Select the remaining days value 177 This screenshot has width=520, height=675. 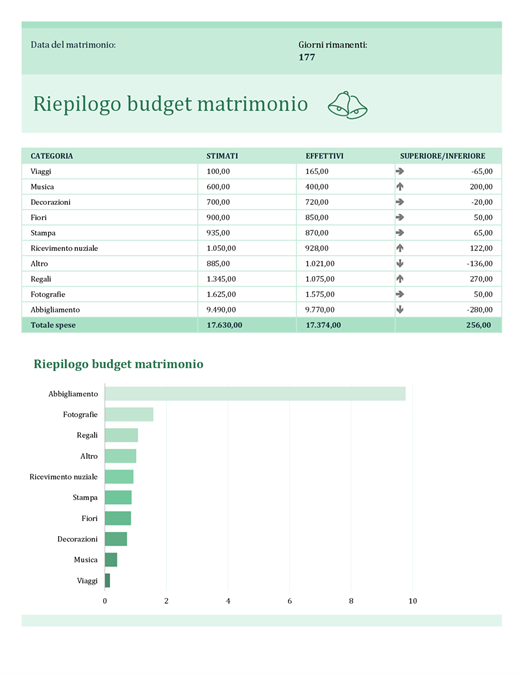(307, 57)
